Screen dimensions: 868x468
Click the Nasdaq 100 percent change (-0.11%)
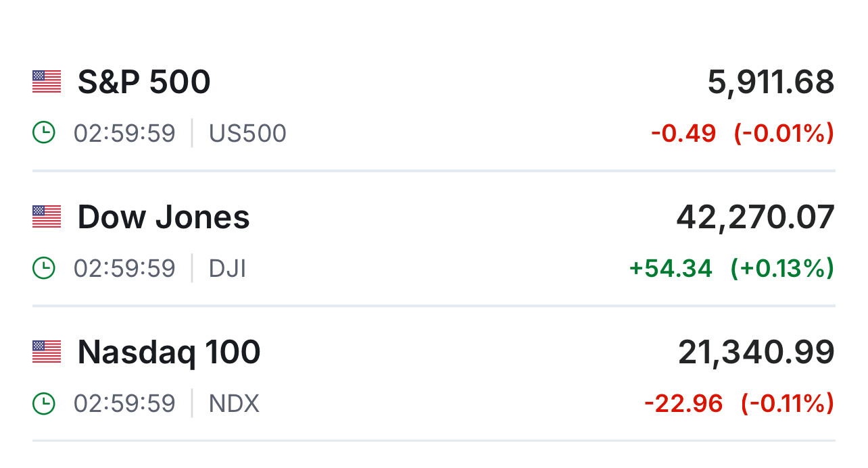[x=787, y=404]
